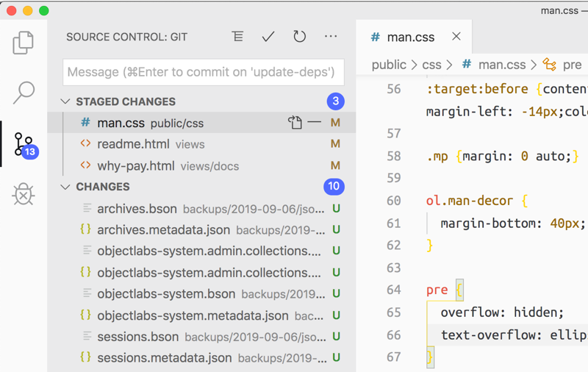Click '.mp {margin: 0 auto;}' code line
The image size is (588, 372).
pyautogui.click(x=503, y=156)
